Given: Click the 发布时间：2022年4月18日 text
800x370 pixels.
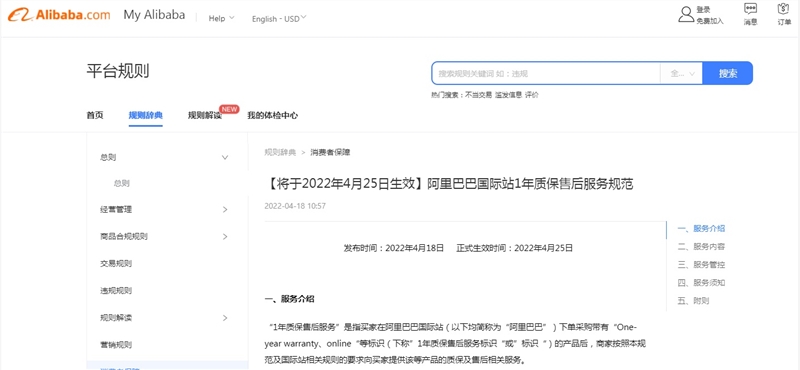Looking at the screenshot, I should pyautogui.click(x=394, y=249).
